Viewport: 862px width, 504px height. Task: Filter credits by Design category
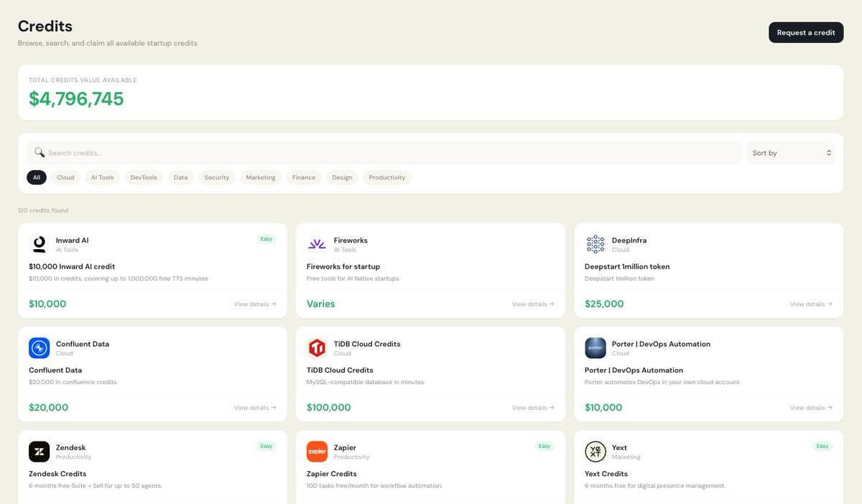click(343, 177)
